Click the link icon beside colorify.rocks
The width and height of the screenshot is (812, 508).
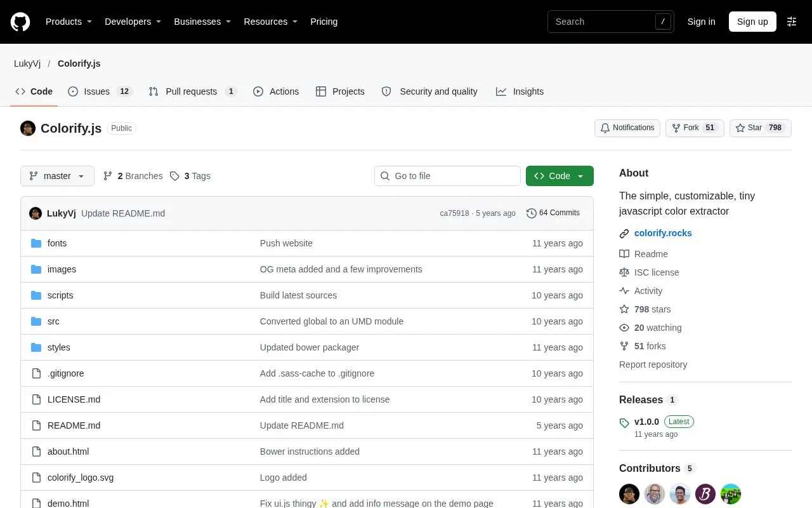click(624, 234)
